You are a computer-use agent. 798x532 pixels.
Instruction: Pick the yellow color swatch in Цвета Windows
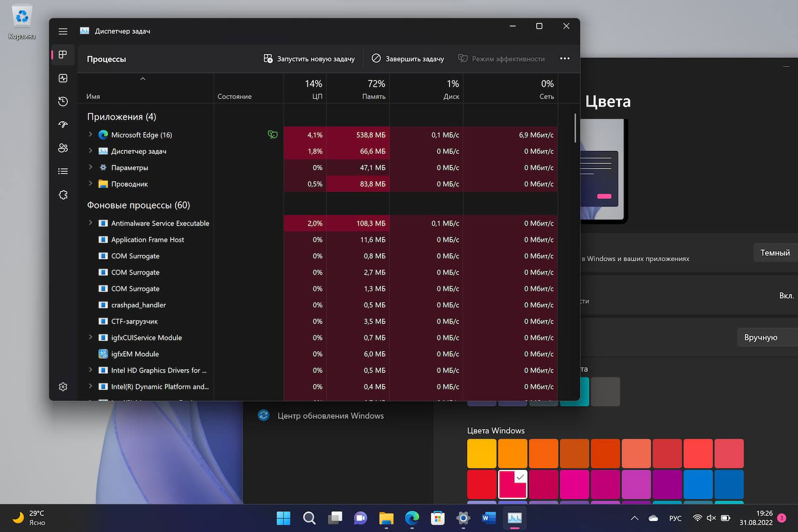[481, 453]
